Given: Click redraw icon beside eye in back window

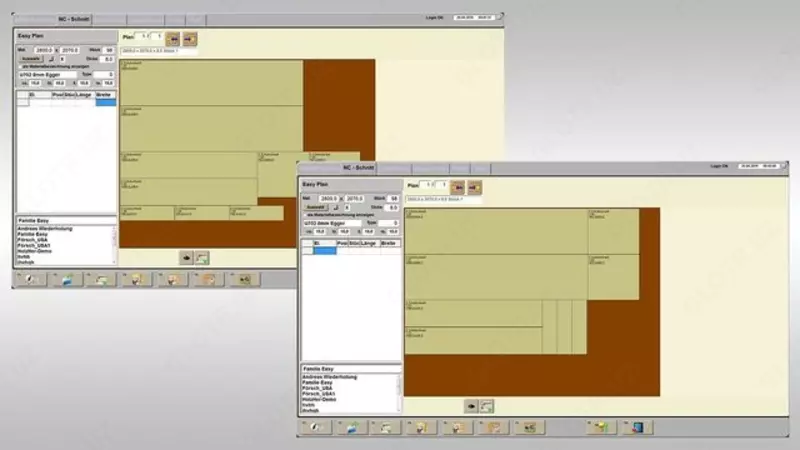Looking at the screenshot, I should (x=202, y=257).
